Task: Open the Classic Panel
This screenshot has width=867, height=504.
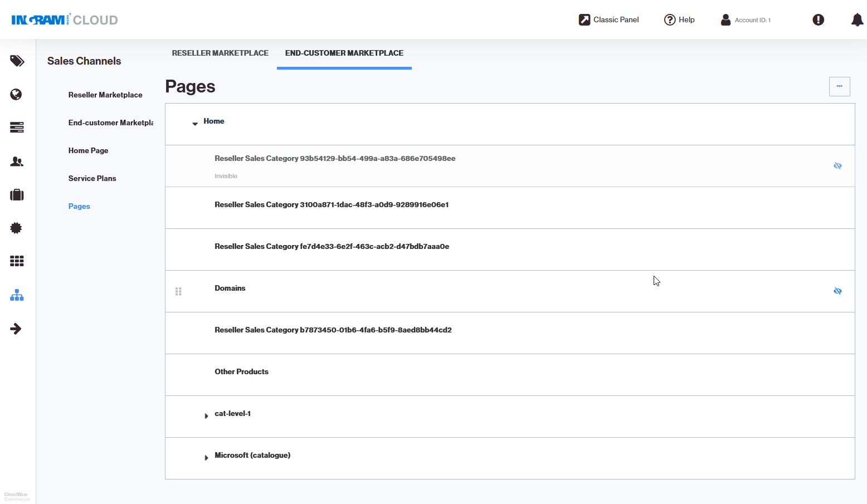Action: tap(608, 19)
